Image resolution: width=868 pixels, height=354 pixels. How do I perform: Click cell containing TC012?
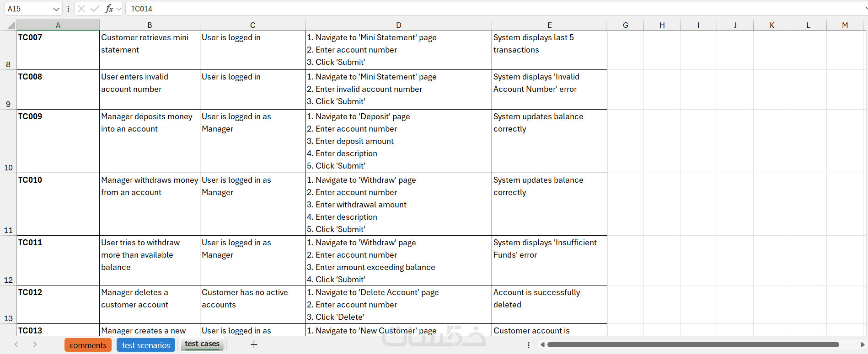coord(58,305)
